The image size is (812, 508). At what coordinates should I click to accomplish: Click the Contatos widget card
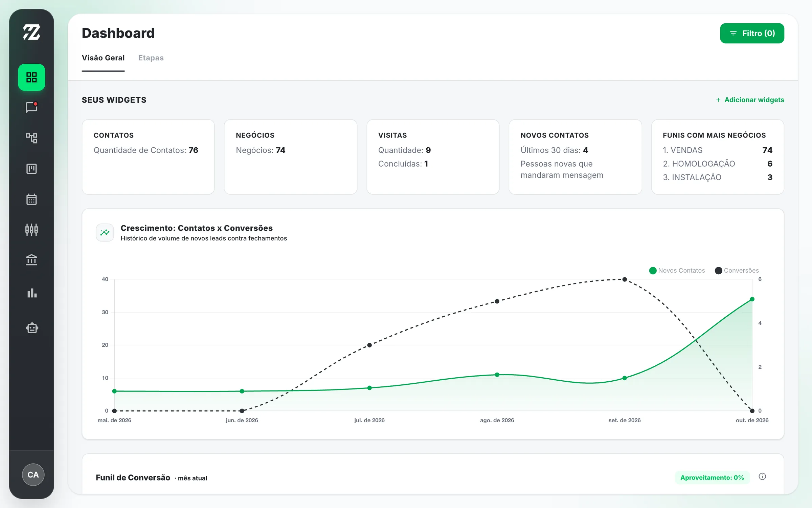point(148,157)
